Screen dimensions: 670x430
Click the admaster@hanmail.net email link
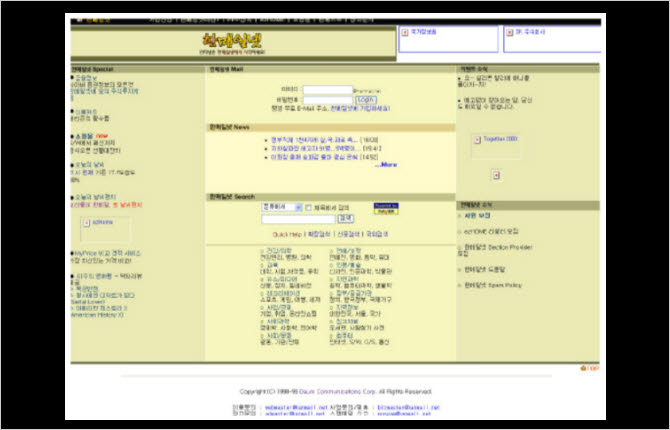(x=295, y=414)
